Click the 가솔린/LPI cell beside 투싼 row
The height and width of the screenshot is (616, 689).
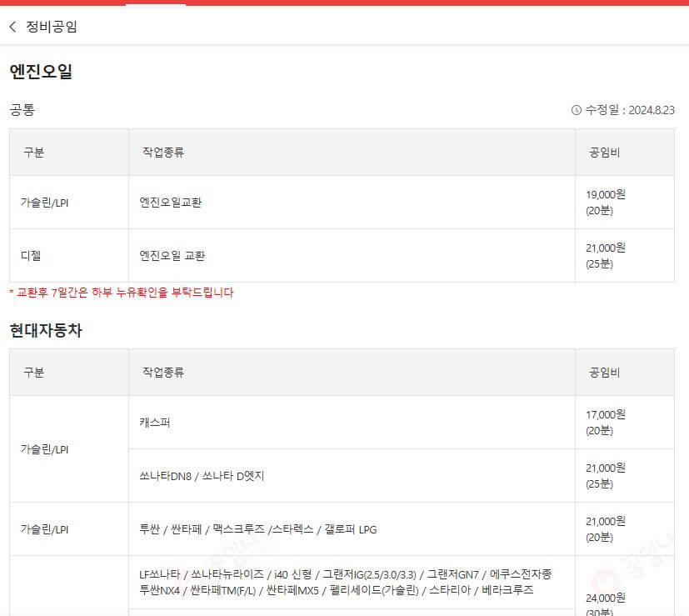coord(69,529)
